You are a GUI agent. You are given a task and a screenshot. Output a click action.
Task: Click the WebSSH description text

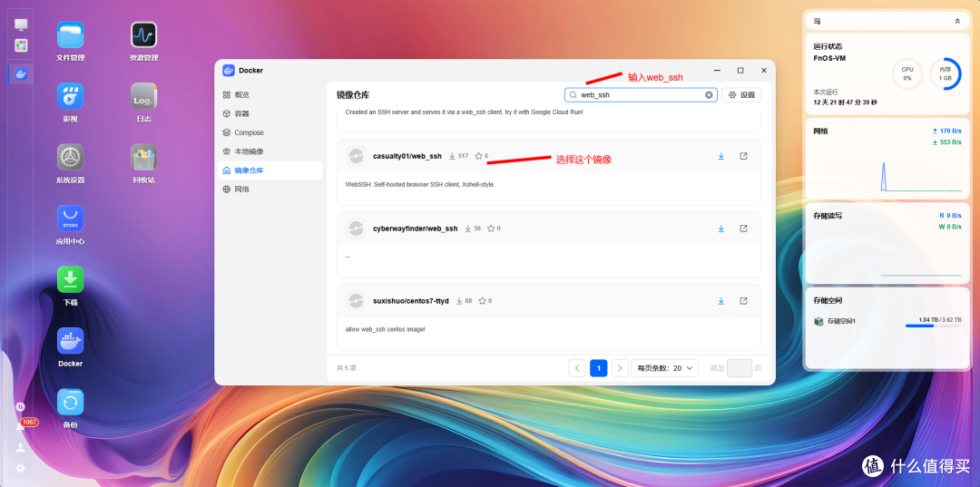pos(420,185)
